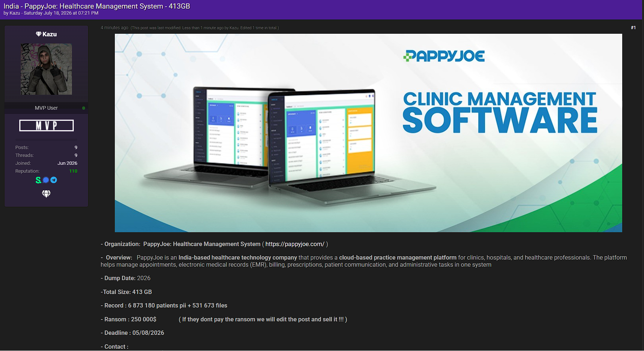Click the 'Jun 2026' joined date
644x351 pixels.
coord(67,163)
